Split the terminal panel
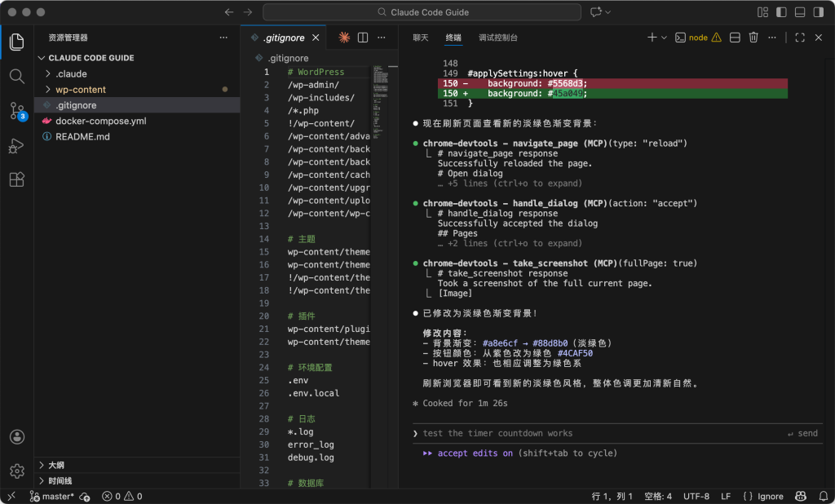Viewport: 835px width, 504px height. [735, 38]
